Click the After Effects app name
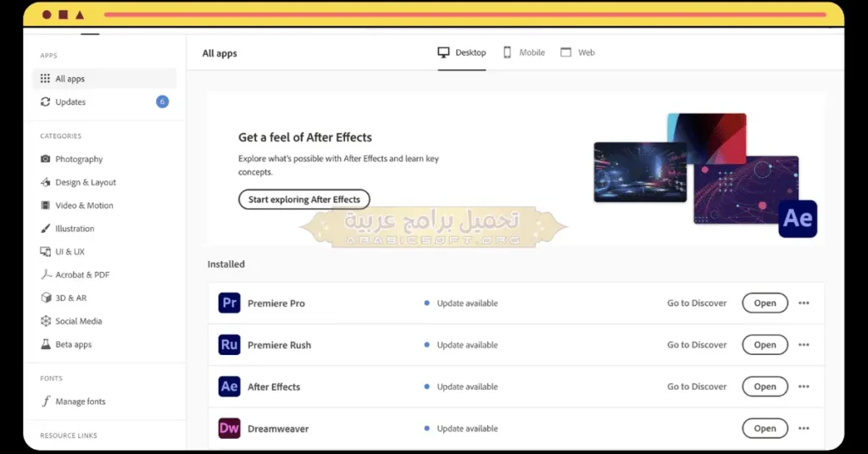The image size is (868, 454). coord(274,387)
